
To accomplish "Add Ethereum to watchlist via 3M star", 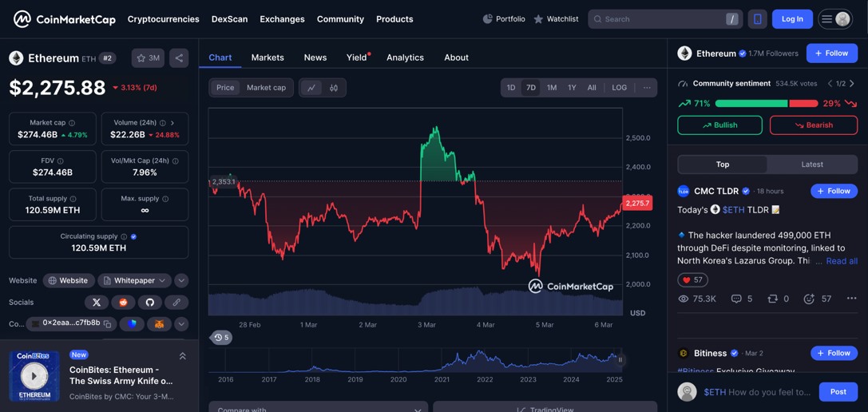I will pos(148,58).
